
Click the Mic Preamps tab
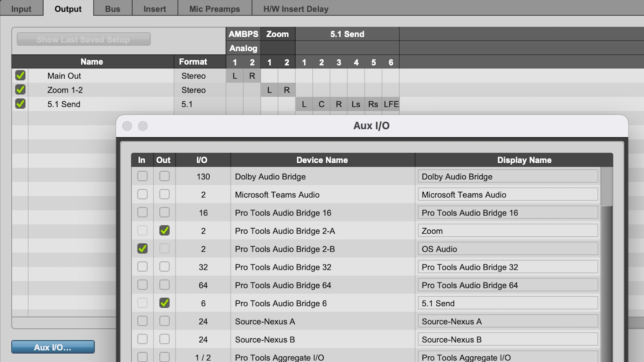(214, 8)
